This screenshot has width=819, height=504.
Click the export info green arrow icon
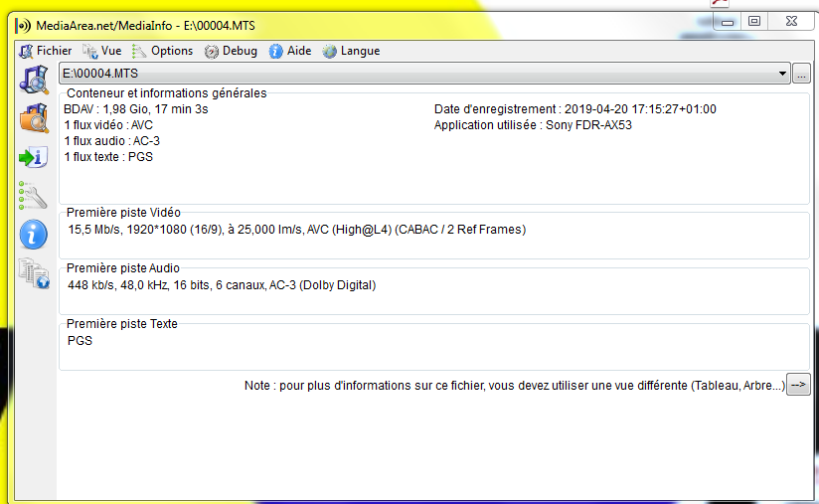(x=34, y=157)
